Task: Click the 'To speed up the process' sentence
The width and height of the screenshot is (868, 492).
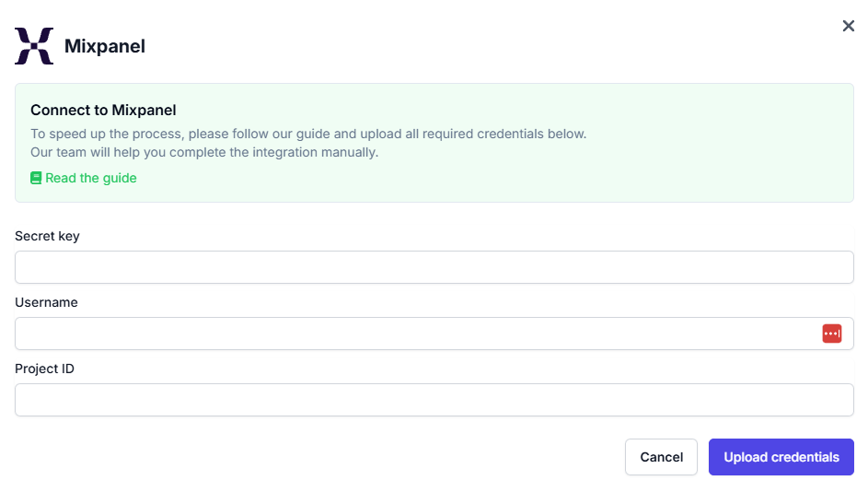Action: pyautogui.click(x=308, y=134)
